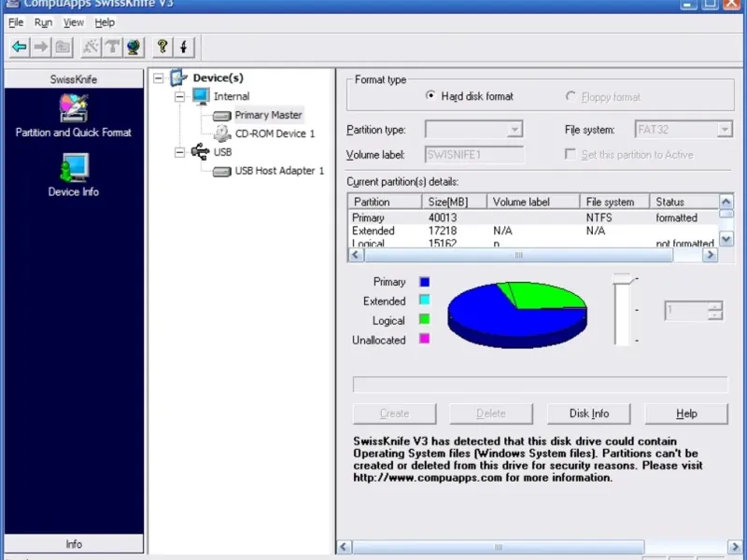Click the yellow question mark help icon
747x560 pixels.
click(162, 47)
